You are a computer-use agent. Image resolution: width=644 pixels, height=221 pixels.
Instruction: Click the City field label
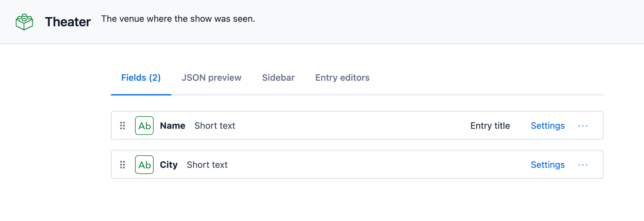[169, 165]
